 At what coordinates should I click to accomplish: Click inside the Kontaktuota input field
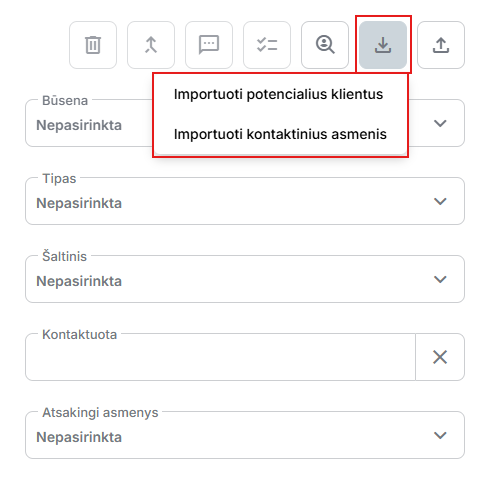point(220,357)
